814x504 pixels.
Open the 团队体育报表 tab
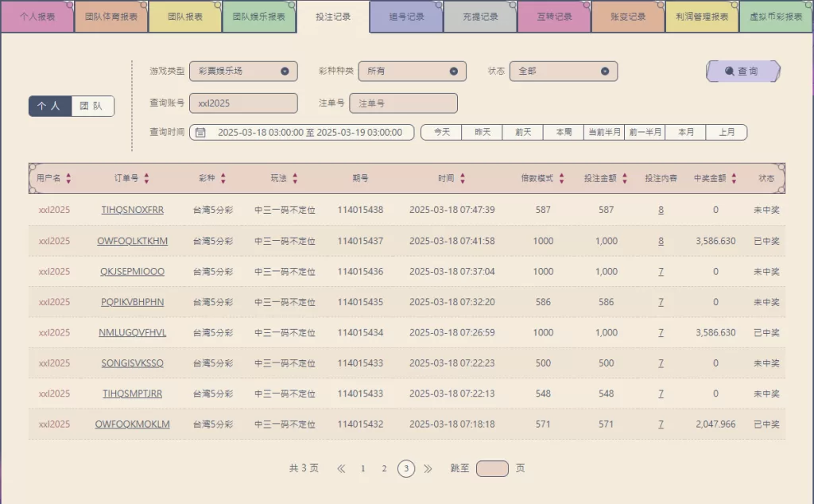click(111, 17)
